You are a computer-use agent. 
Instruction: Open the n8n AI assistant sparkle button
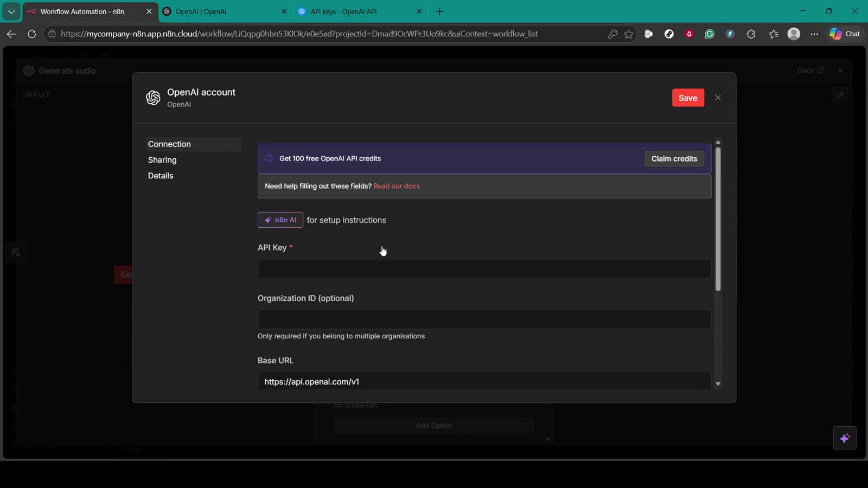(x=845, y=438)
